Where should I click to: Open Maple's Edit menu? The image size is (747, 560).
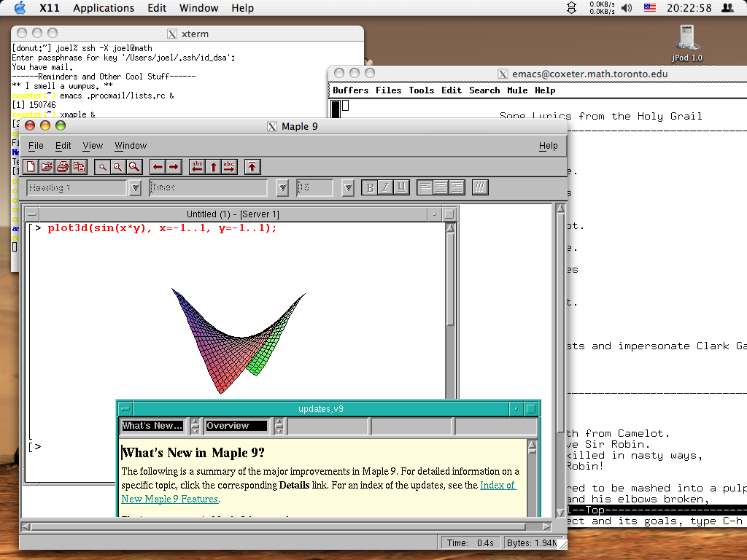pyautogui.click(x=63, y=146)
